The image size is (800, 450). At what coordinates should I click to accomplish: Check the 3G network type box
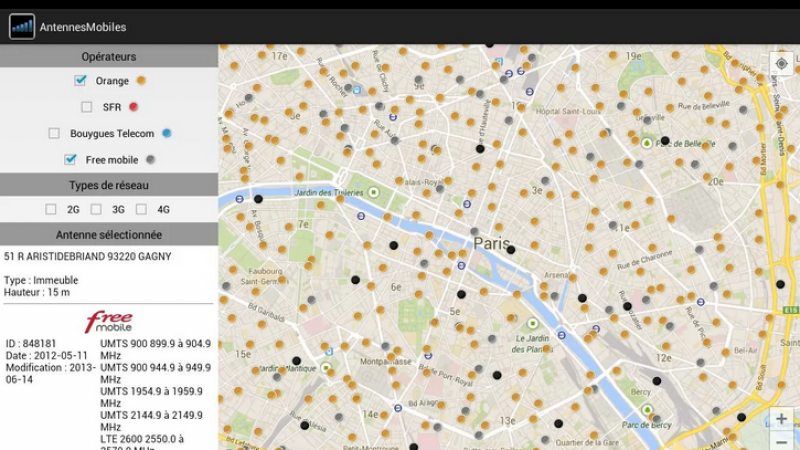96,209
